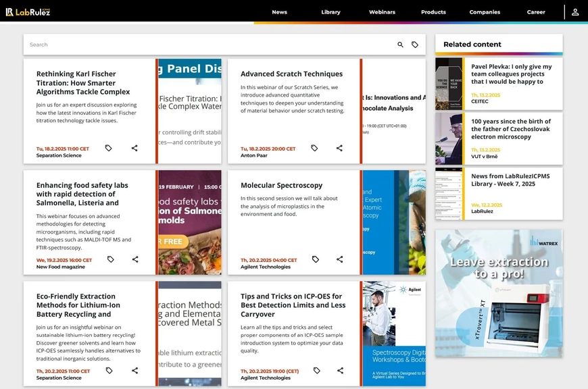This screenshot has width=588, height=389.
Task: Share the Enhancing food safety labs webinar
Action: 135,259
